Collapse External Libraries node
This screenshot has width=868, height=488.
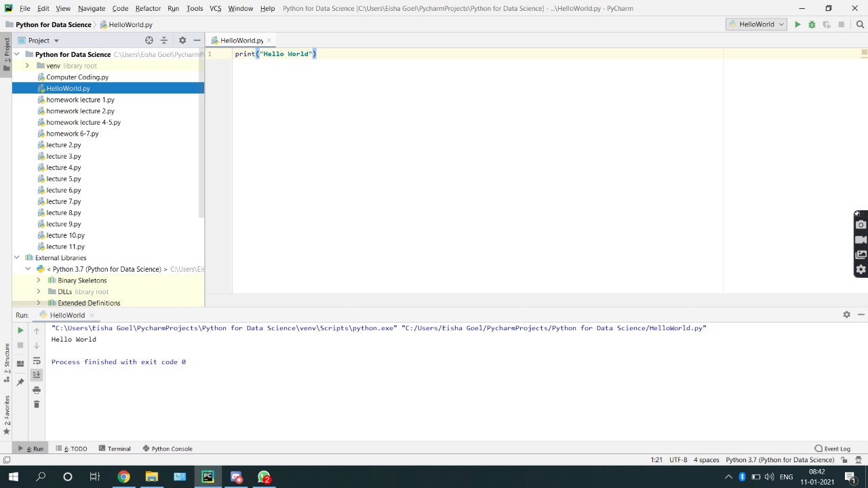tap(17, 258)
